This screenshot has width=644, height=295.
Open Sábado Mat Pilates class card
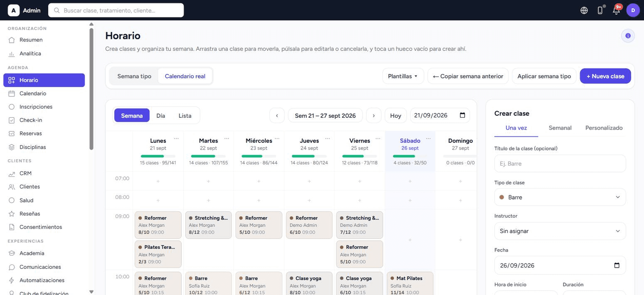point(410,283)
